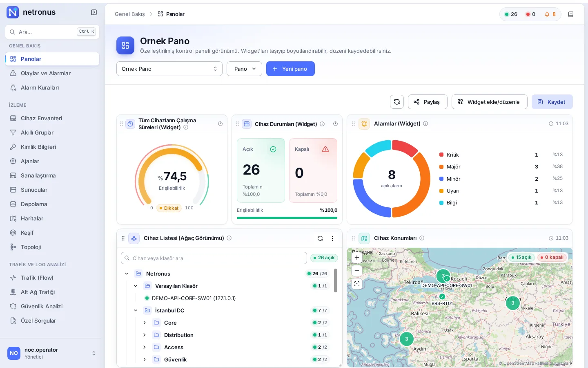Grab the Alarmlar widget drag handle
The image size is (588, 368).
(354, 123)
